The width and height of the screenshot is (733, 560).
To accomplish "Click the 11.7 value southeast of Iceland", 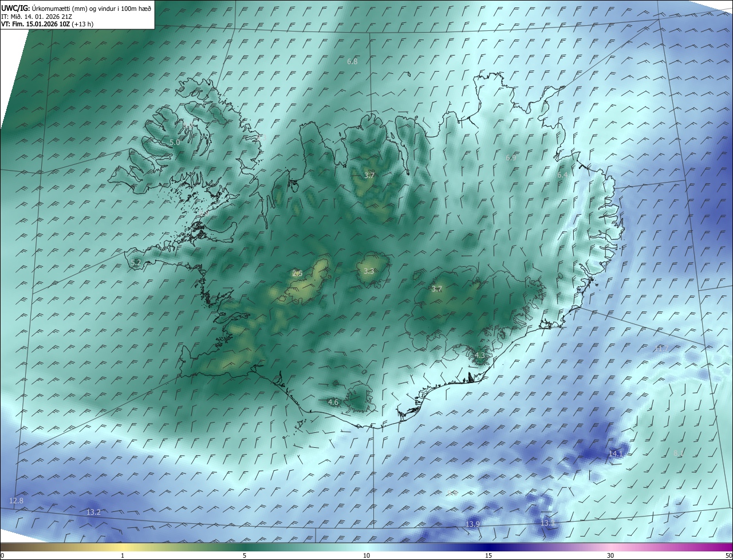I will [661, 349].
